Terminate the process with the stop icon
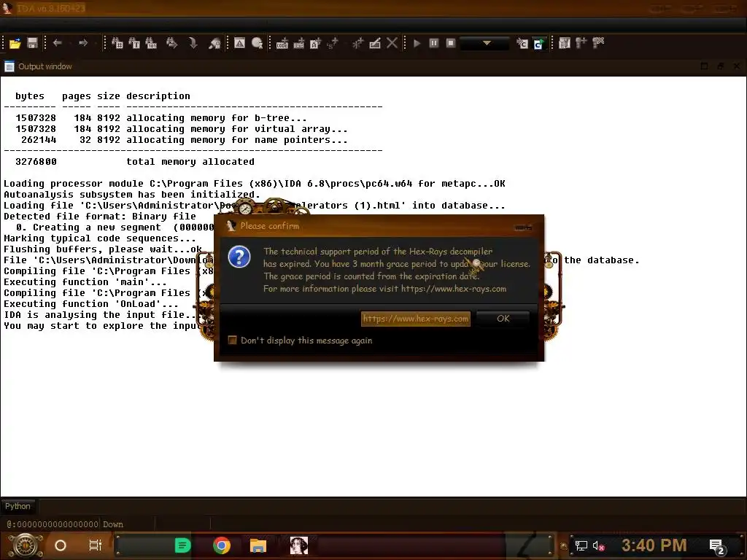The width and height of the screenshot is (747, 560). coord(451,43)
